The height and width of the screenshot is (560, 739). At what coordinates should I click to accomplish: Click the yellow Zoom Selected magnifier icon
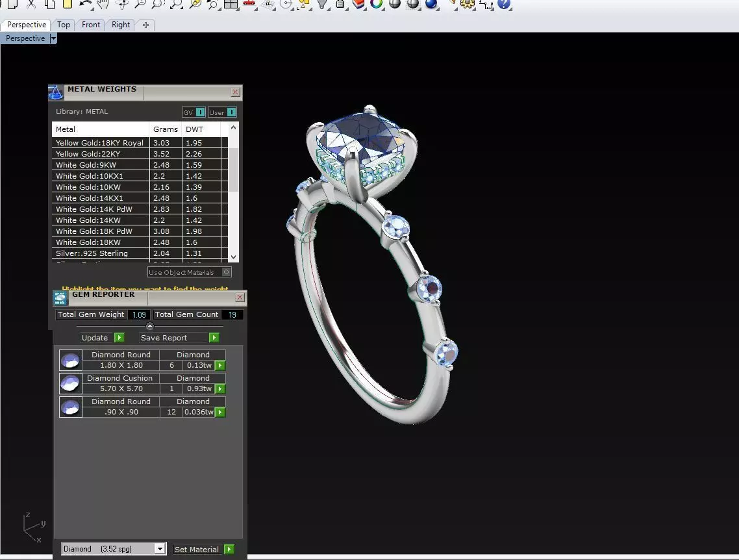tap(195, 5)
